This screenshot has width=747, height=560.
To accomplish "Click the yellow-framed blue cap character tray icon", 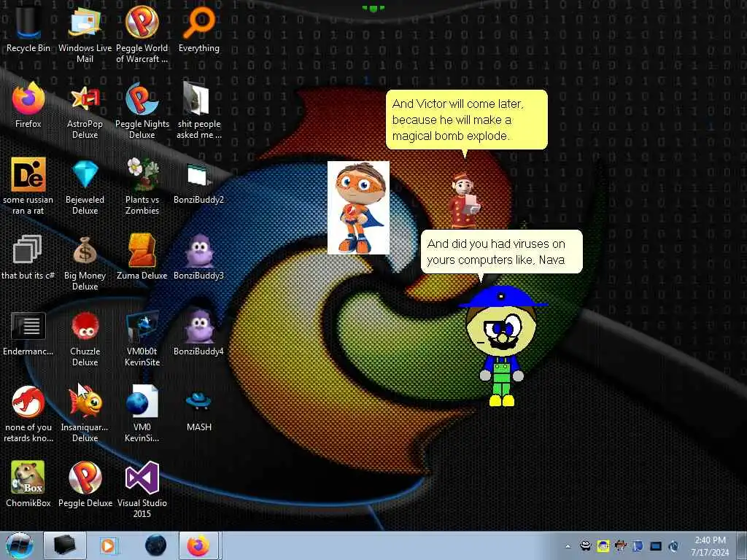I will click(603, 545).
